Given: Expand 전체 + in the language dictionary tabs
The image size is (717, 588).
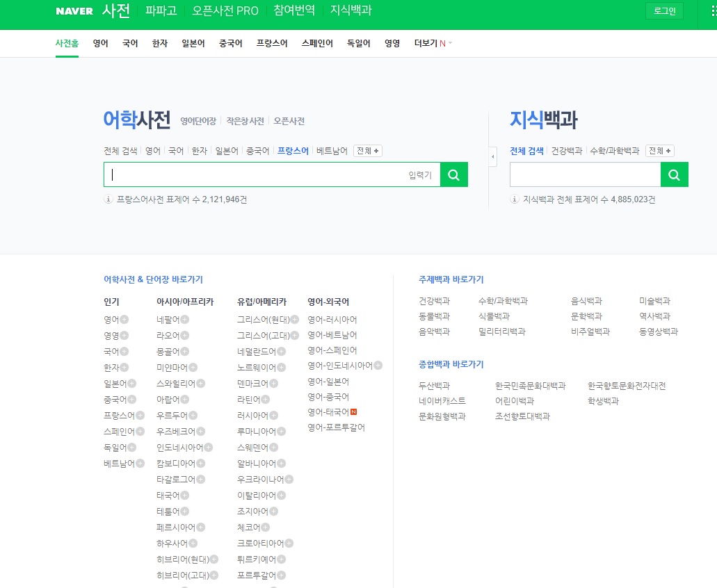Looking at the screenshot, I should [368, 151].
